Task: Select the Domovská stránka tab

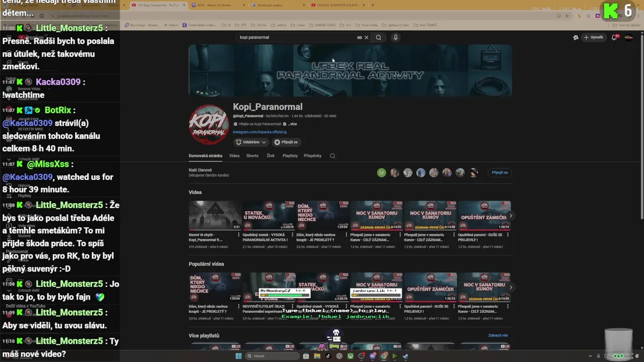Action: 205,156
